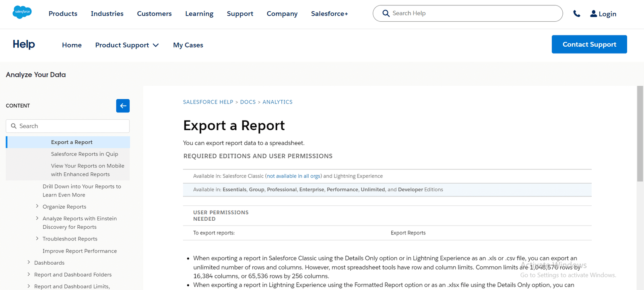Open the Learning menu
This screenshot has width=644, height=290.
click(199, 14)
